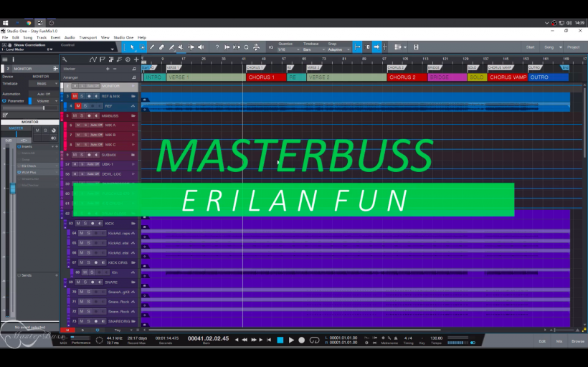This screenshot has height=367, width=588.
Task: Click the volume icon in system tray
Action: coord(569,23)
